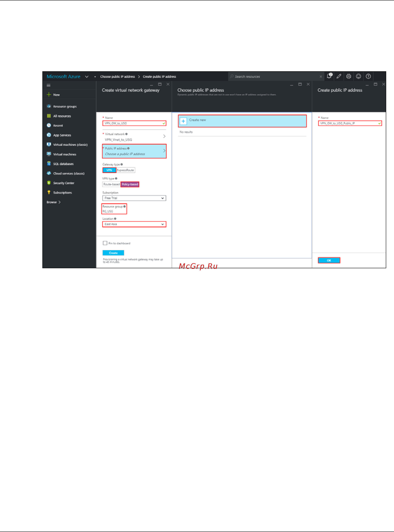The width and height of the screenshot is (394, 532).
Task: Expand Public IP address selector row
Action: [x=134, y=151]
